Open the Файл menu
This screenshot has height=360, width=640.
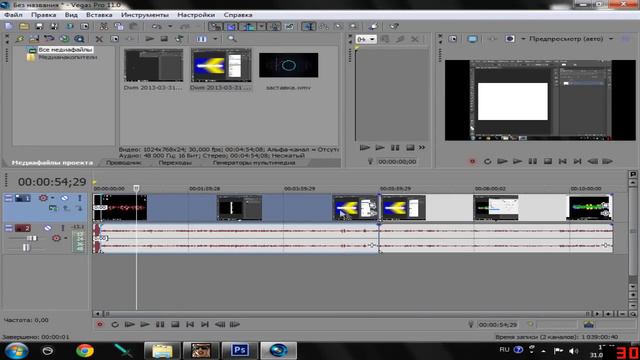pos(13,15)
